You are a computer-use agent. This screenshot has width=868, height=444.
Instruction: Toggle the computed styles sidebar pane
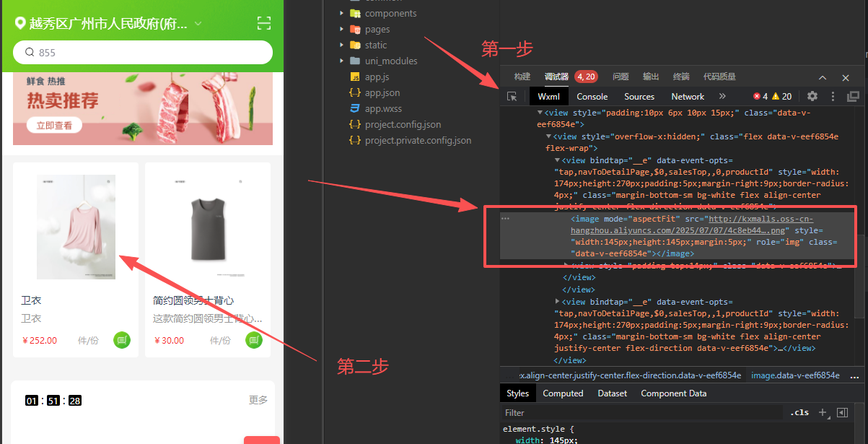(x=842, y=412)
